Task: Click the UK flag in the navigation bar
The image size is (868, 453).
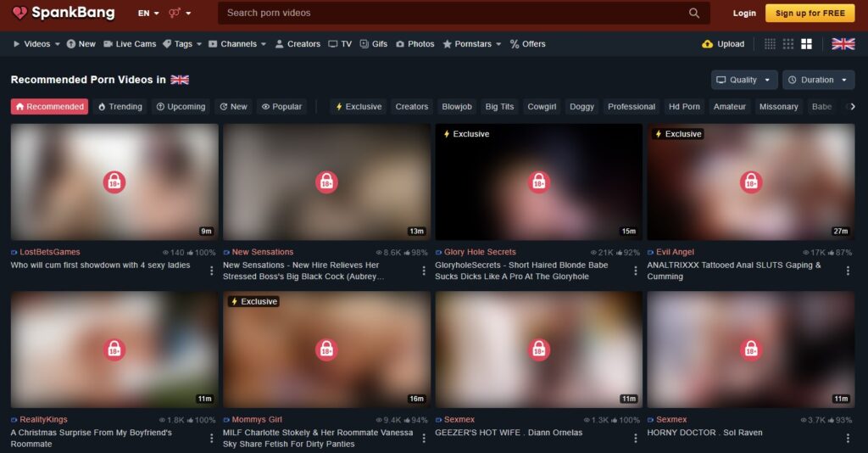Action: point(843,44)
